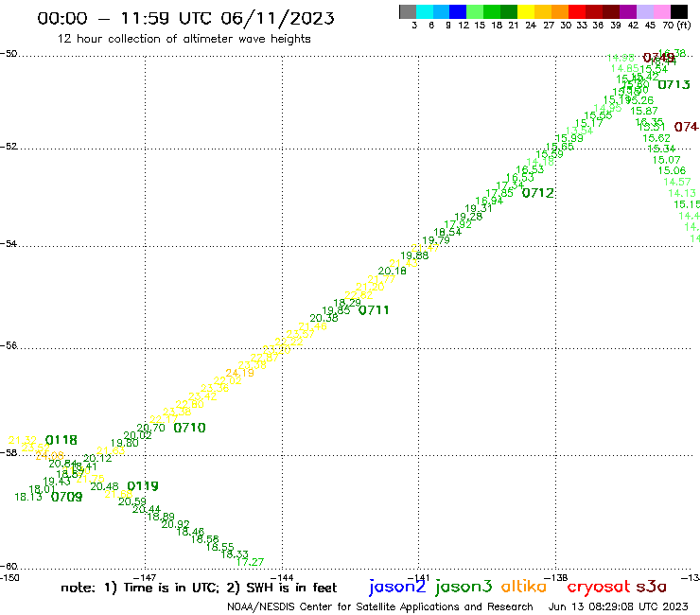Click the wave height value 19.80

125,443
